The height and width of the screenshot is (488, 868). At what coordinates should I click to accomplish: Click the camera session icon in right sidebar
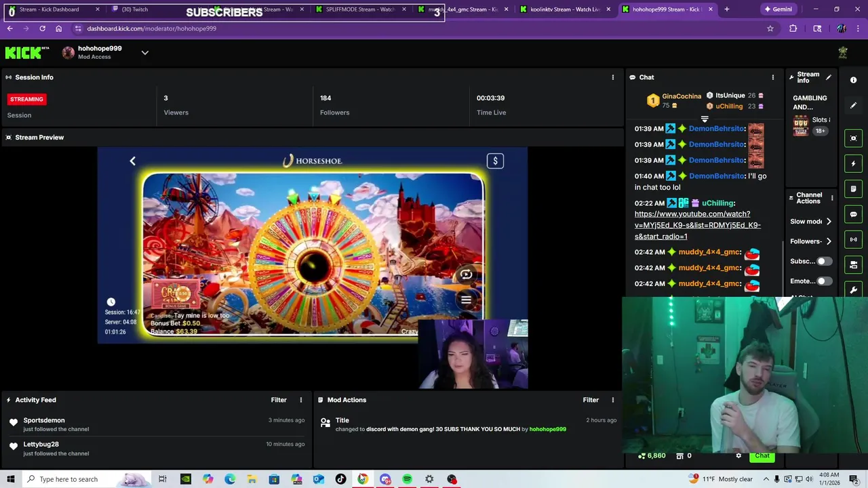854,264
